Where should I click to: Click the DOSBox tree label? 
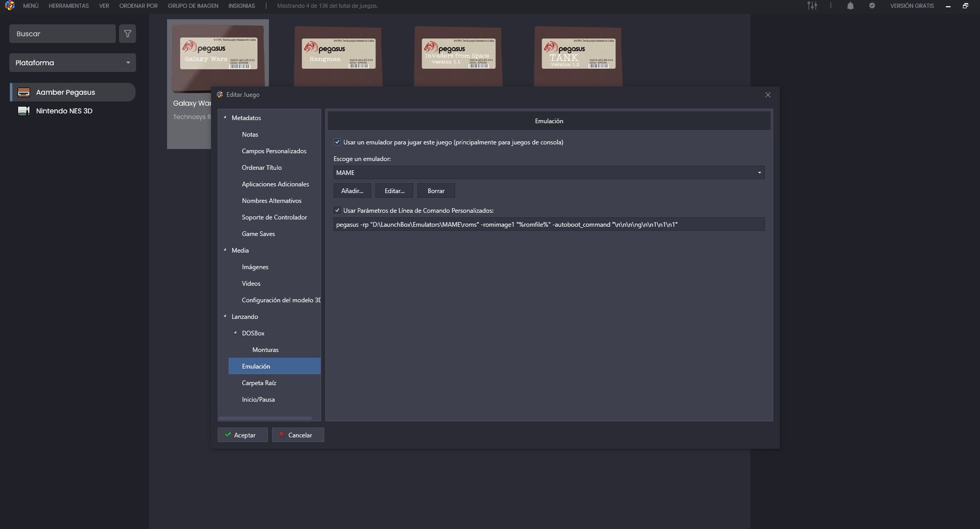(253, 333)
